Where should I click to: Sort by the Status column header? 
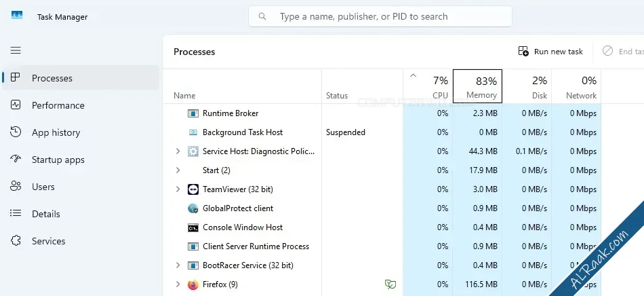click(x=362, y=86)
